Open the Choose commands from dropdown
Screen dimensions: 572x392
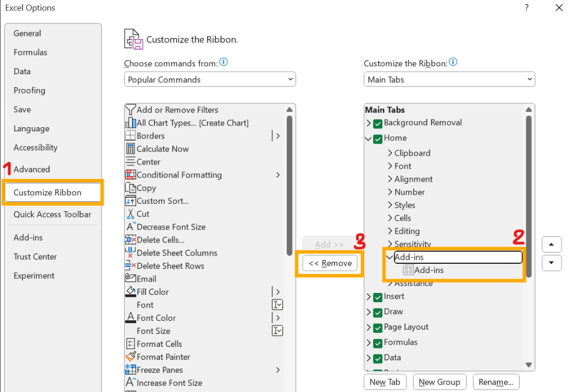pyautogui.click(x=210, y=79)
